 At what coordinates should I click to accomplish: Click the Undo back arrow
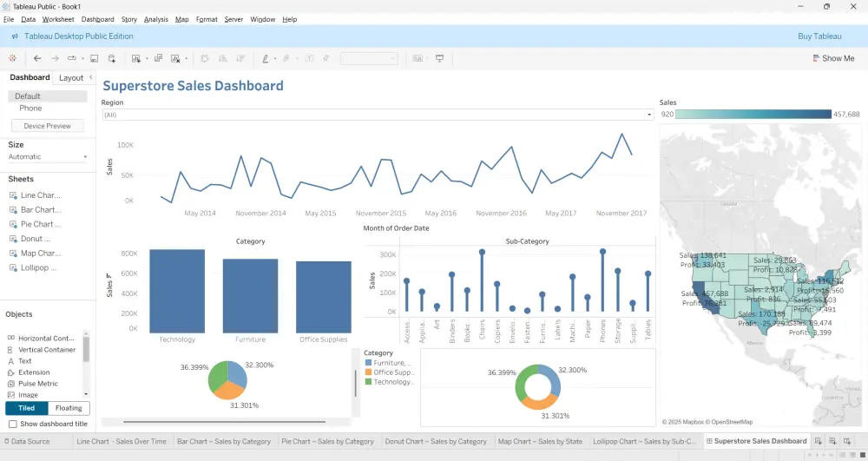(37, 58)
